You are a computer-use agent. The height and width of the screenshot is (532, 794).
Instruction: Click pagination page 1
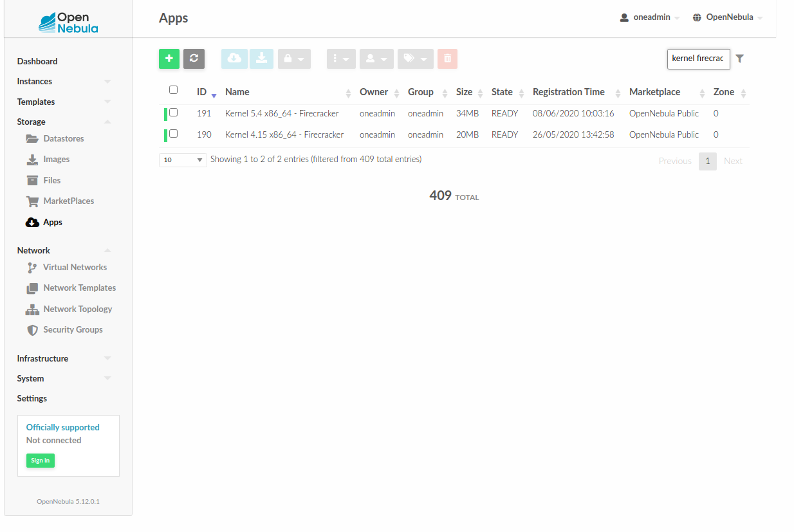(x=708, y=161)
